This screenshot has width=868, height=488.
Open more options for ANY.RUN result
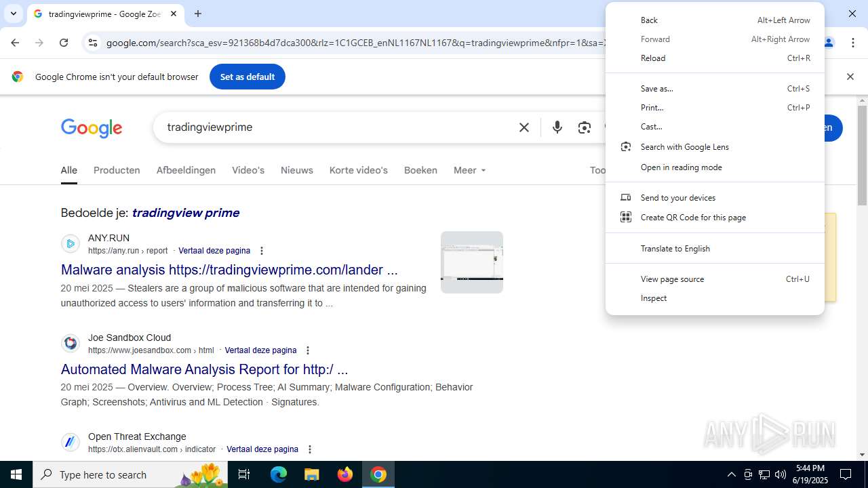(x=262, y=251)
